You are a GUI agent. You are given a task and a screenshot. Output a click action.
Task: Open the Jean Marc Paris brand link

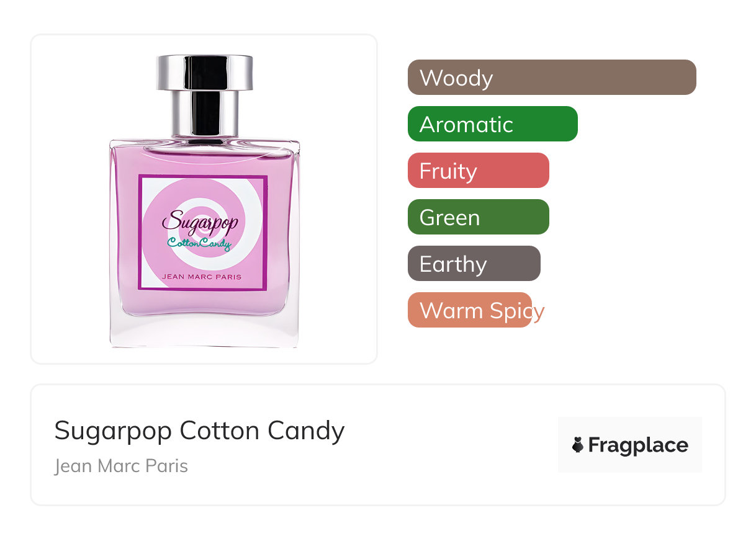[x=121, y=465]
